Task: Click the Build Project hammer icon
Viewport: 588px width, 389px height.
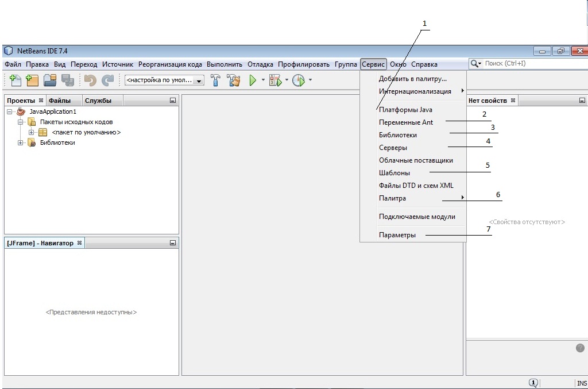Action: pos(216,80)
